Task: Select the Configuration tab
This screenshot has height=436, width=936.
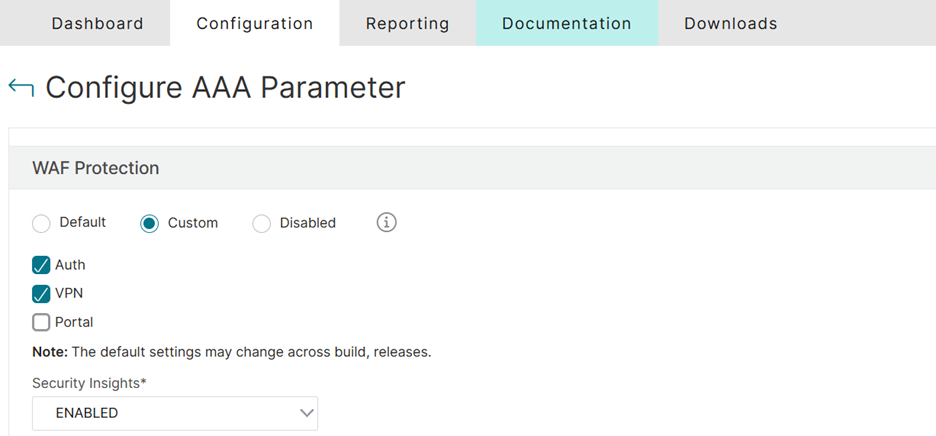Action: click(x=254, y=23)
